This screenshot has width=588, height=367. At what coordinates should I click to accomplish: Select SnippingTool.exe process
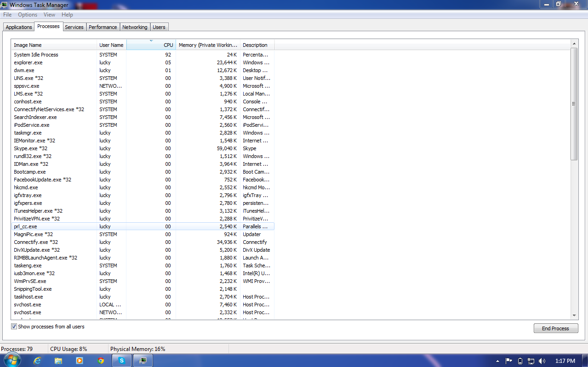(x=143, y=289)
